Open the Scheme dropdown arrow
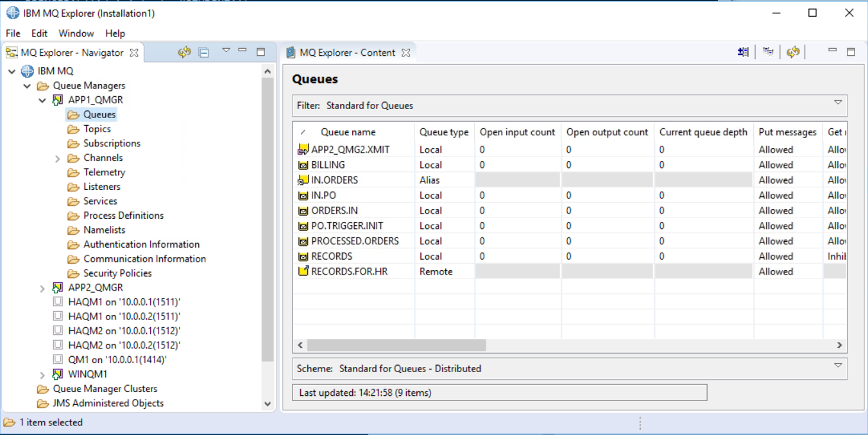Viewport: 868px width, 435px height. 838,365
